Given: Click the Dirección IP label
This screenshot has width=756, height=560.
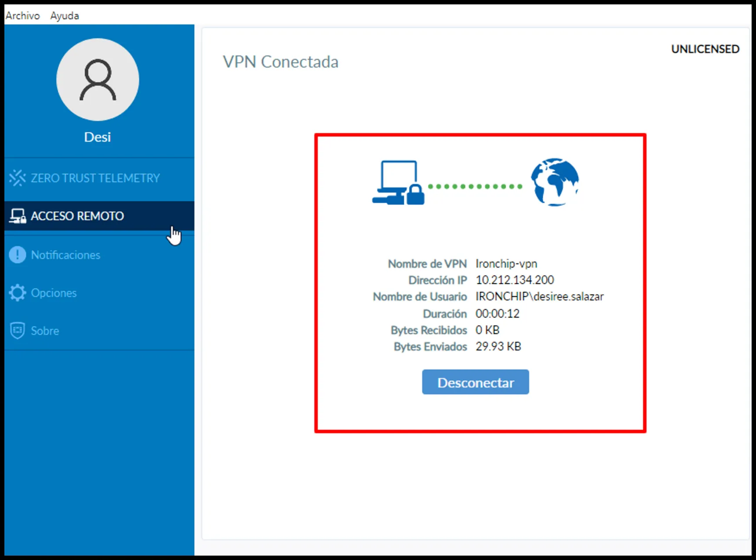Looking at the screenshot, I should click(438, 280).
